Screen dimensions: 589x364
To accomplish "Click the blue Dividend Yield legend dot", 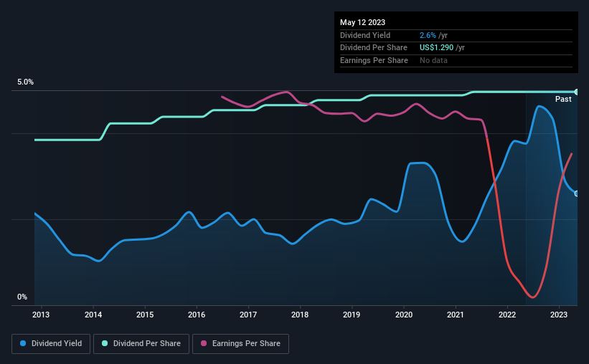I will click(x=23, y=343).
